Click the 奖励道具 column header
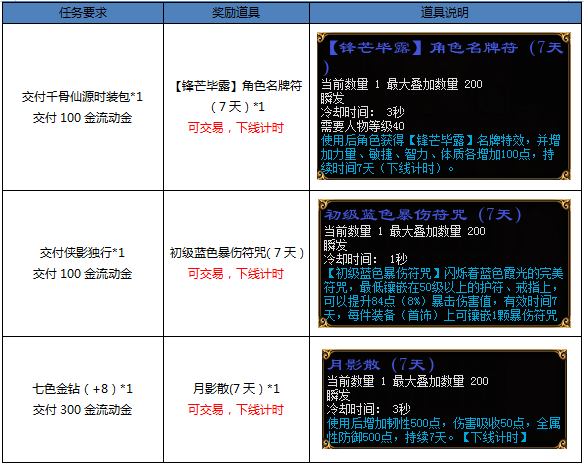584x465 pixels. point(236,13)
